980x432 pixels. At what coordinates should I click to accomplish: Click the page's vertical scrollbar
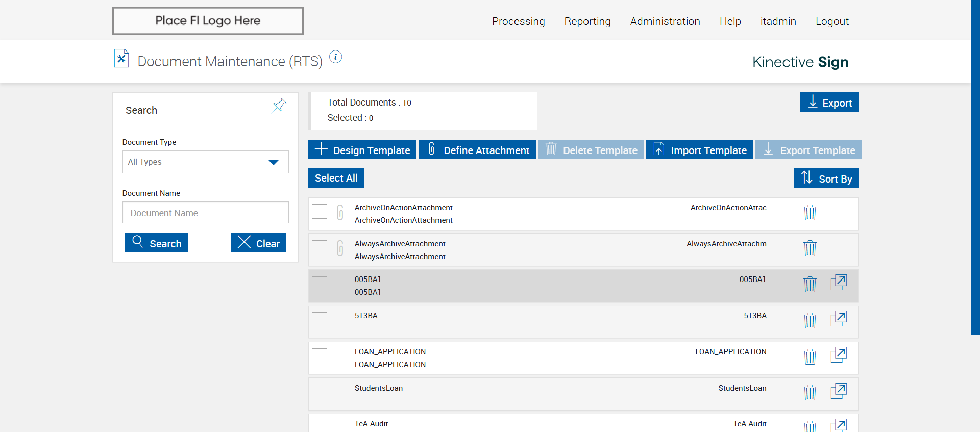tap(975, 167)
